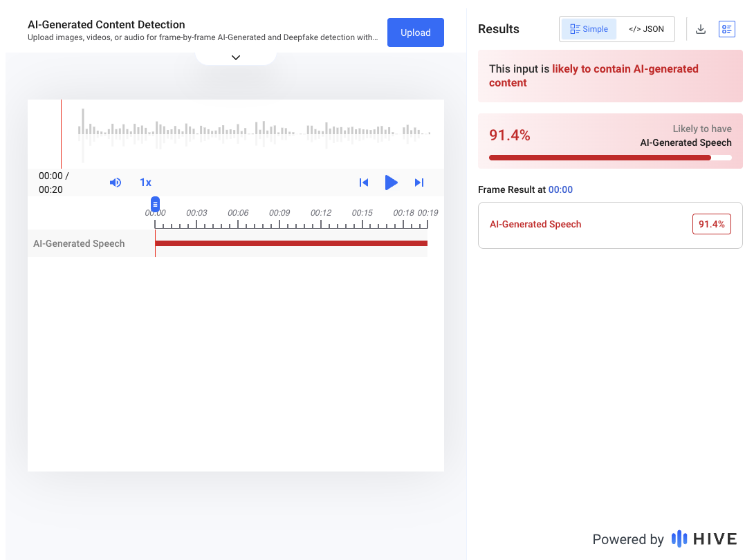Screen dimensions: 754x560
Task: Click the red AI-Generated Speech timeline bar
Action: point(291,243)
